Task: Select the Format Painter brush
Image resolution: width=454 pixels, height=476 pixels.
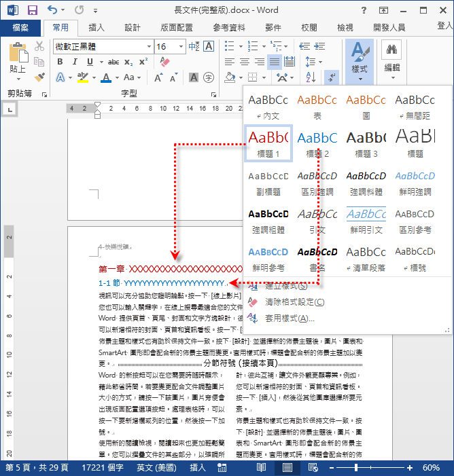Action: [x=39, y=77]
